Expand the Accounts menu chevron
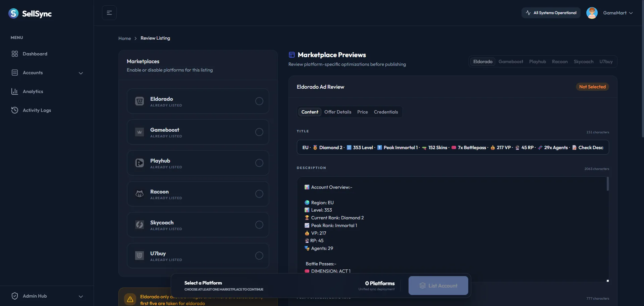Viewport: 644px width, 306px height. pos(81,73)
